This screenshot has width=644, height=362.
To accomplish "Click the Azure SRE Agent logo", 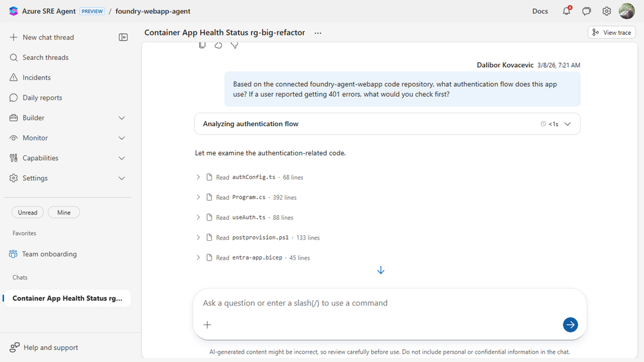I will 14,11.
